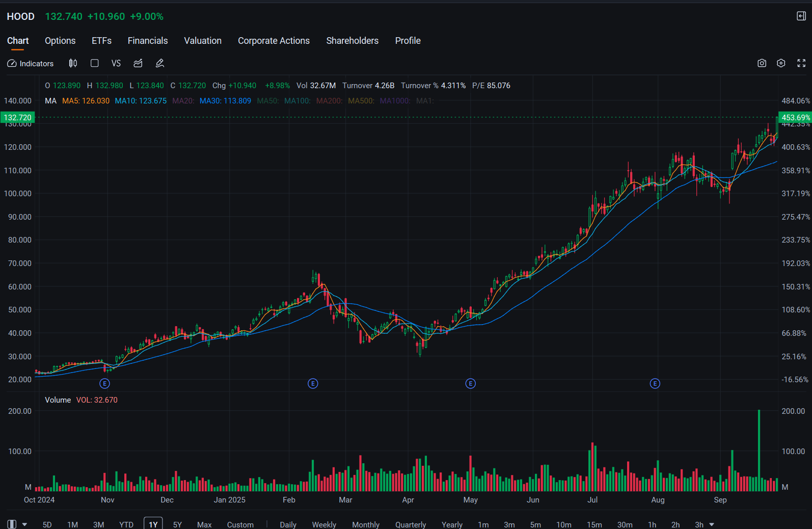Select the 1h interval

pyautogui.click(x=652, y=524)
